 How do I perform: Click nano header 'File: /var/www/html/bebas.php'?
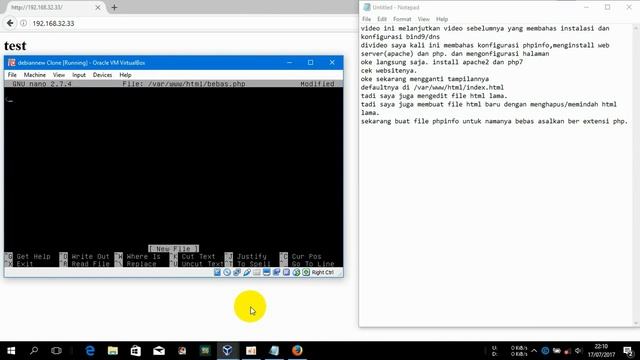pyautogui.click(x=184, y=84)
